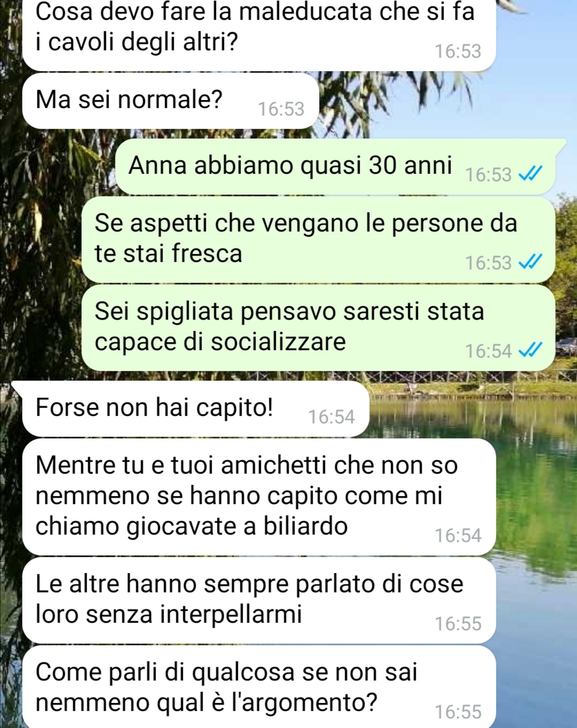Select the 'Forse non hai capito!' message

click(196, 408)
